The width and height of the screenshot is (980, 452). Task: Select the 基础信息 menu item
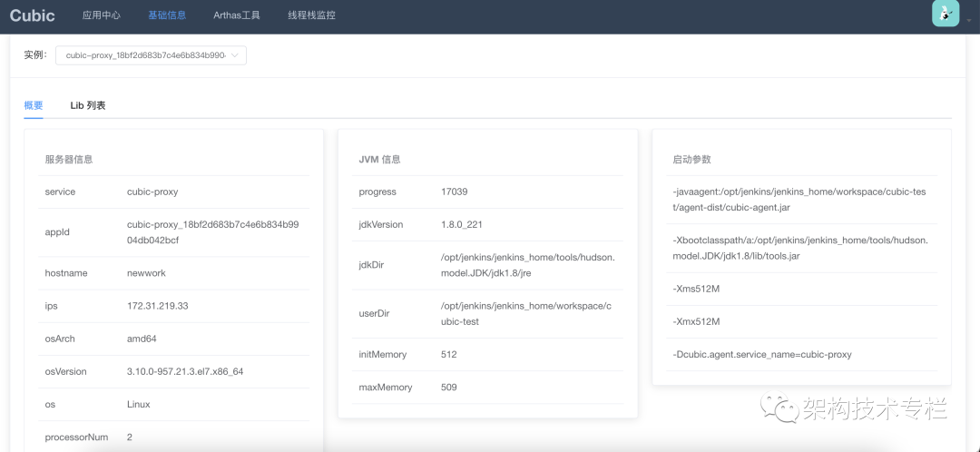click(167, 15)
